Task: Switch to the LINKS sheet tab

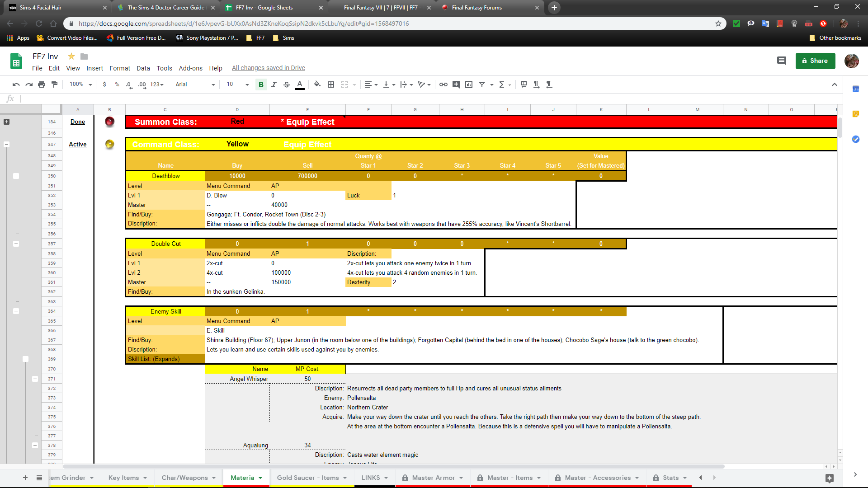Action: click(x=375, y=478)
